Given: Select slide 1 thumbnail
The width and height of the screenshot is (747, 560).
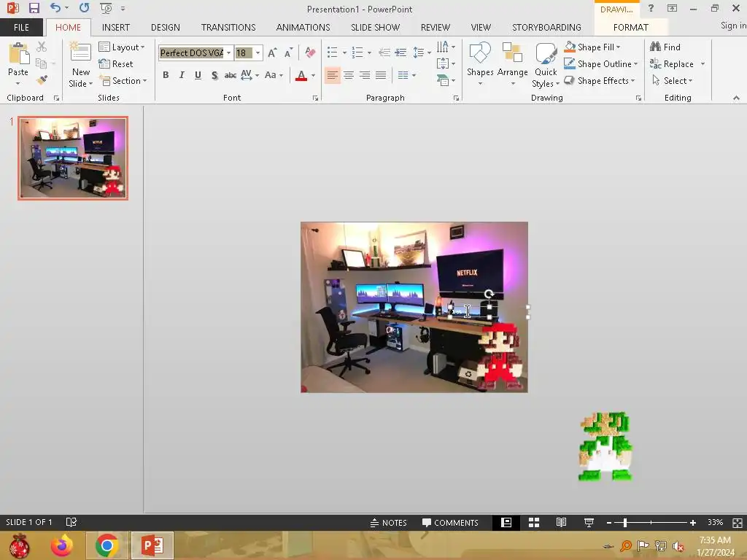Looking at the screenshot, I should [73, 158].
